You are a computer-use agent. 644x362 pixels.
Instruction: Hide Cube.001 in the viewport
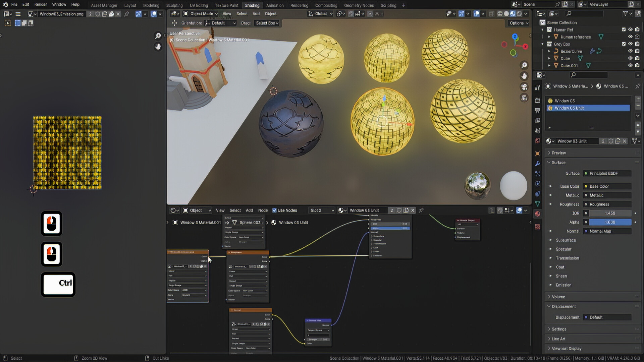click(x=630, y=65)
